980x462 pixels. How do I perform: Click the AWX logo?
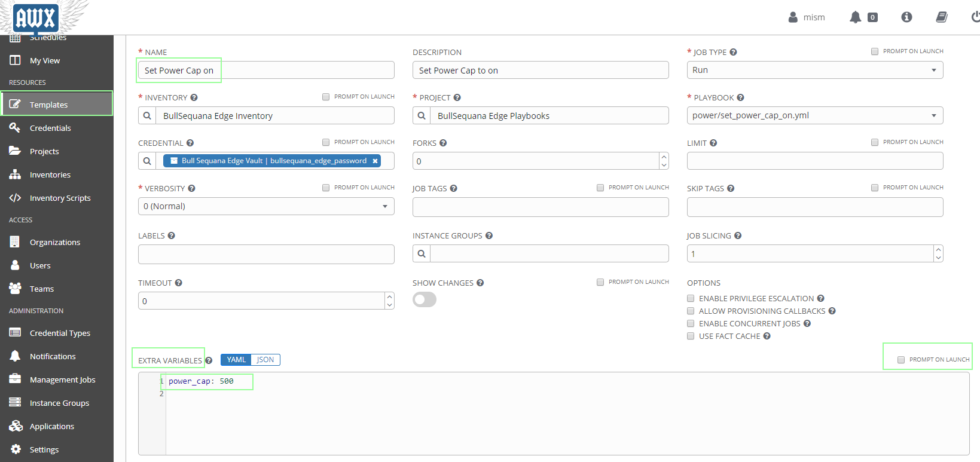36,18
